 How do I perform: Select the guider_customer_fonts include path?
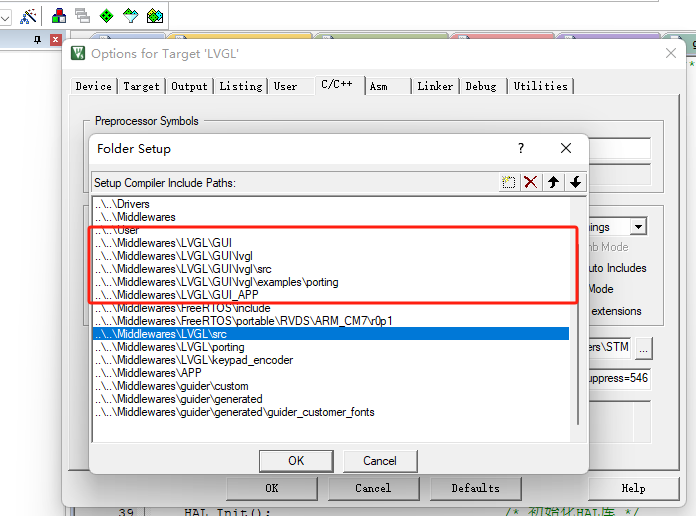click(x=331, y=412)
